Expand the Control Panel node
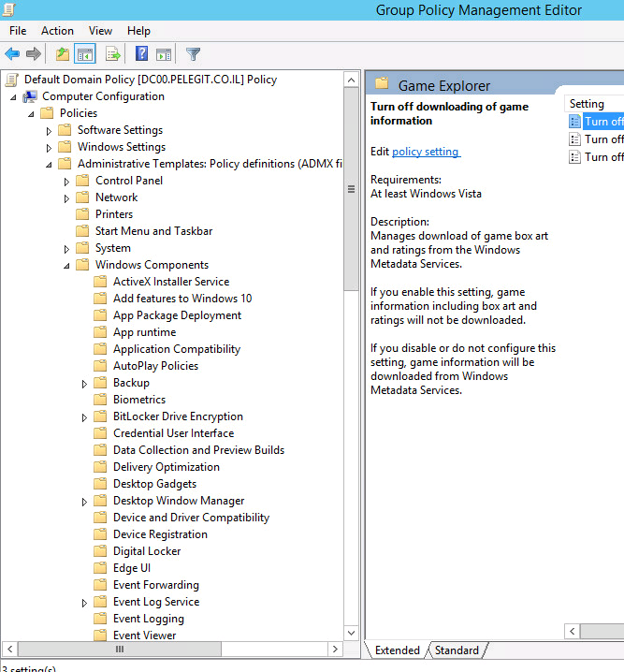 point(66,182)
